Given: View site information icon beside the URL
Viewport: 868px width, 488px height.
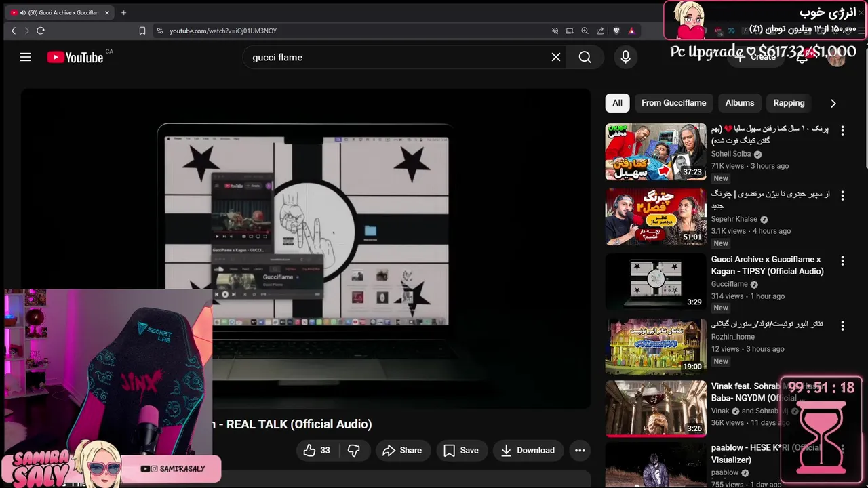Looking at the screenshot, I should pos(160,30).
